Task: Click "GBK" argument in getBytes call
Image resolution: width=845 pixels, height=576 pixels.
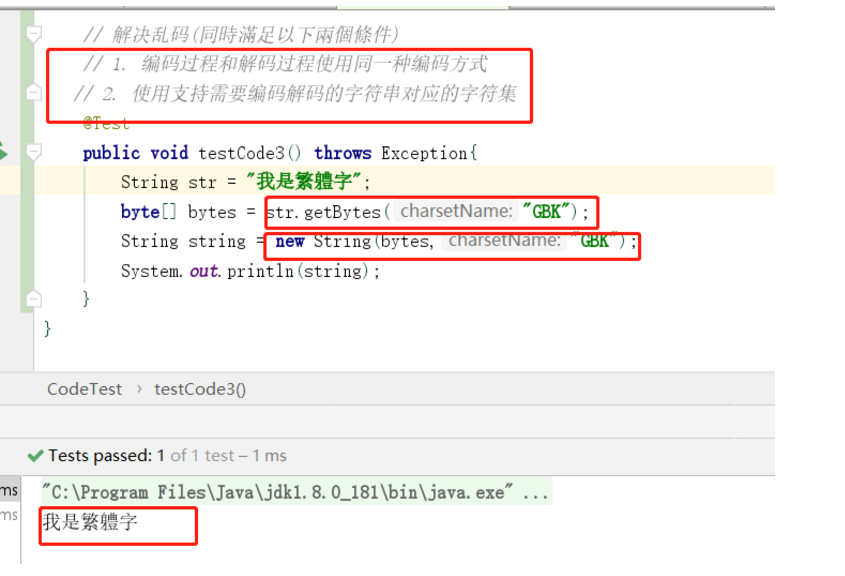Action: (x=546, y=211)
